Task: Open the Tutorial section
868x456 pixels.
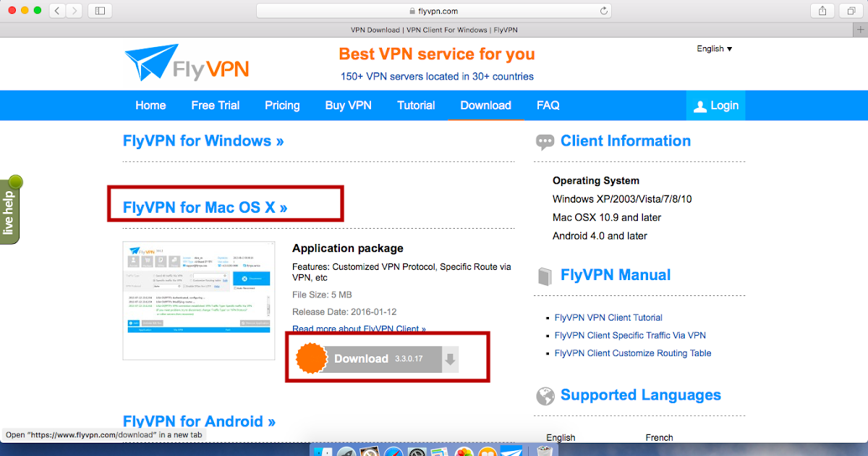Action: (x=416, y=105)
